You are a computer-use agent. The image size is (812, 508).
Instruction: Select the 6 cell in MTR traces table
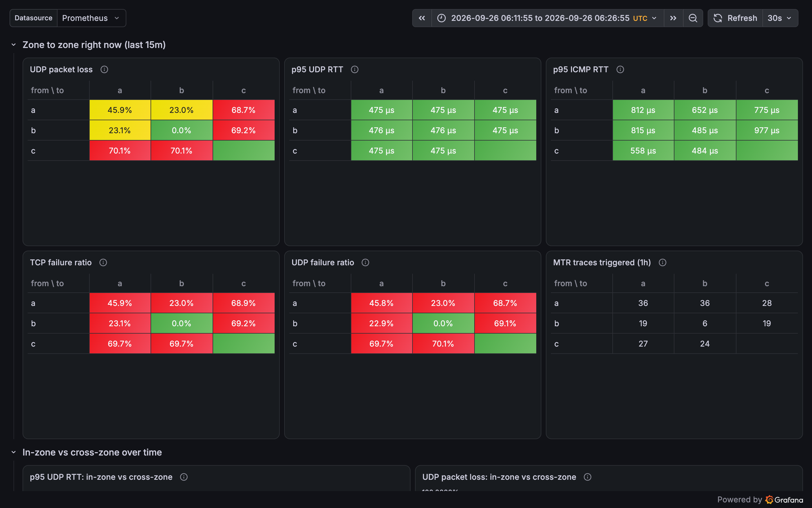705,323
